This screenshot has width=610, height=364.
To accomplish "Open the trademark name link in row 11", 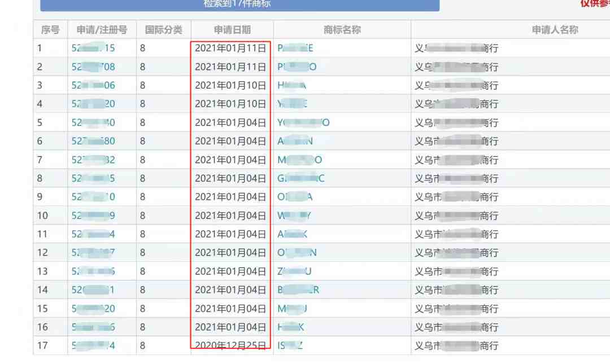I will pyautogui.click(x=293, y=234).
